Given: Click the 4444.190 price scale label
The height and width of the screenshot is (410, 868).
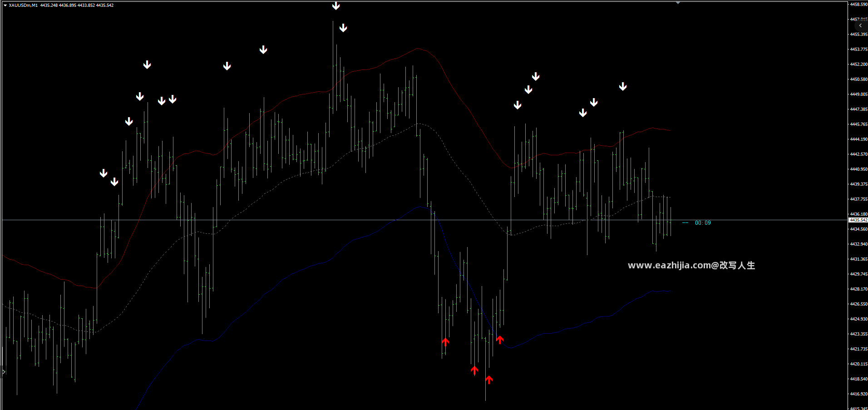Looking at the screenshot, I should (x=858, y=139).
